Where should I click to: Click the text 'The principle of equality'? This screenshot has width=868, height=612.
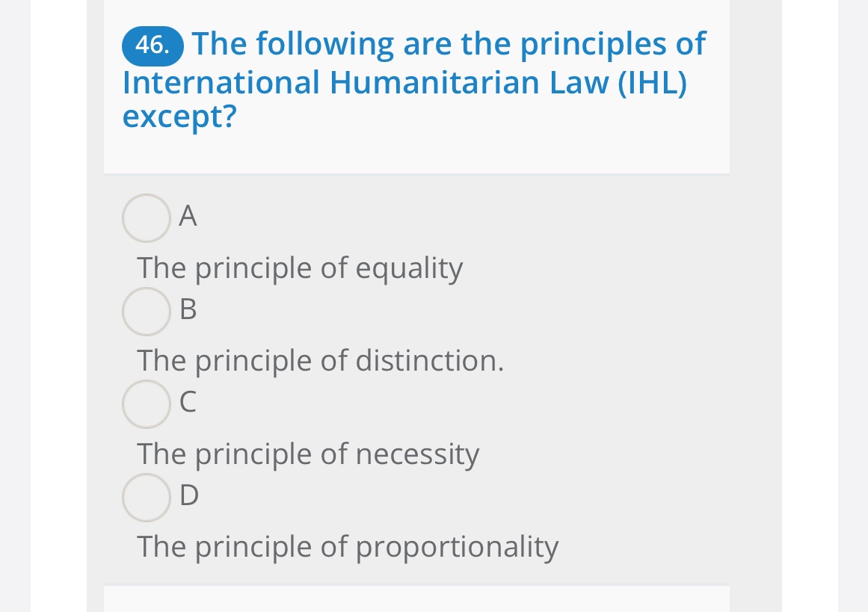click(x=299, y=268)
